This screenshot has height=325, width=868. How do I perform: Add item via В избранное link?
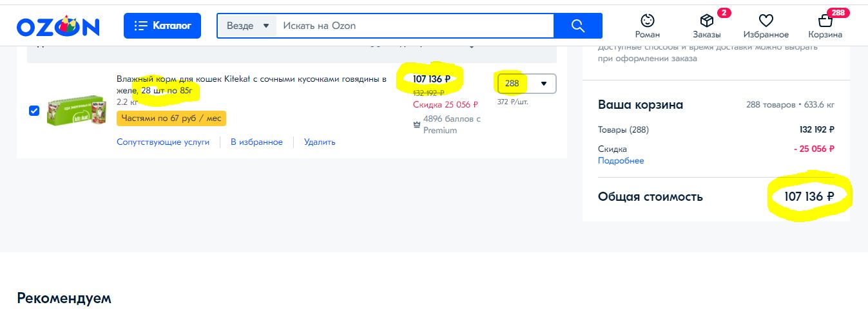click(256, 142)
